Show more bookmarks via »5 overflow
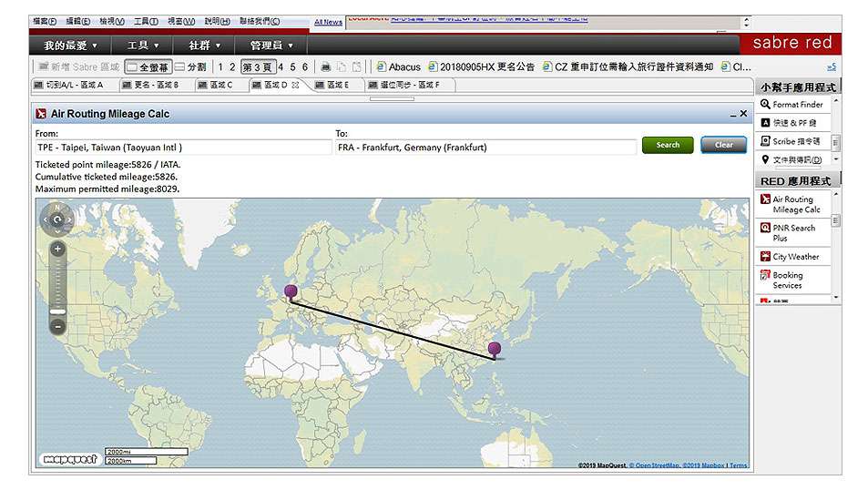This screenshot has height=490, width=868. 832,67
